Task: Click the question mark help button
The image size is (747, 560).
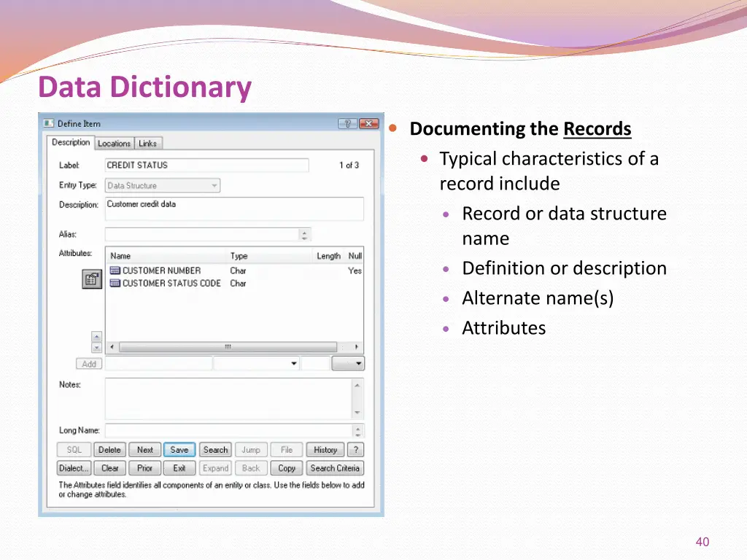Action: [355, 450]
